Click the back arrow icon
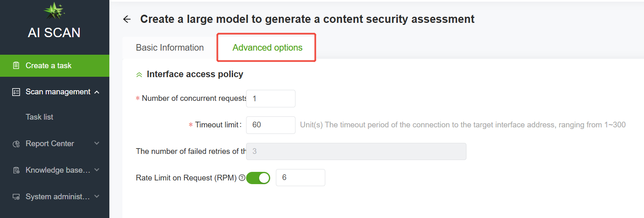The width and height of the screenshot is (644, 218). coord(127,19)
